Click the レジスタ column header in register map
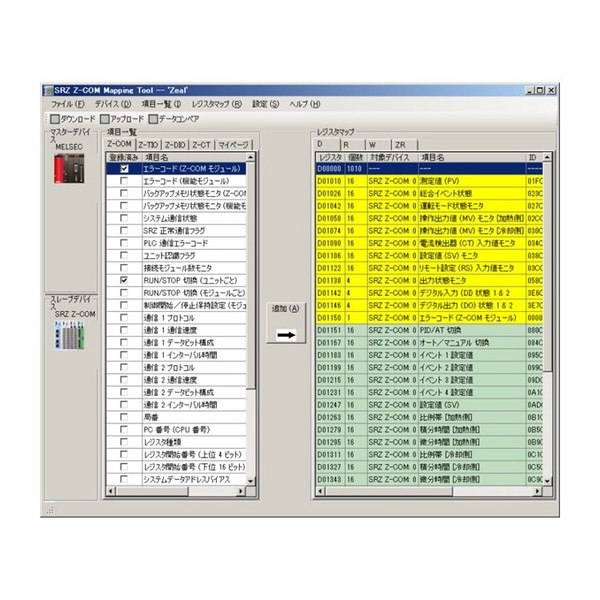600x600 pixels. pos(331,157)
